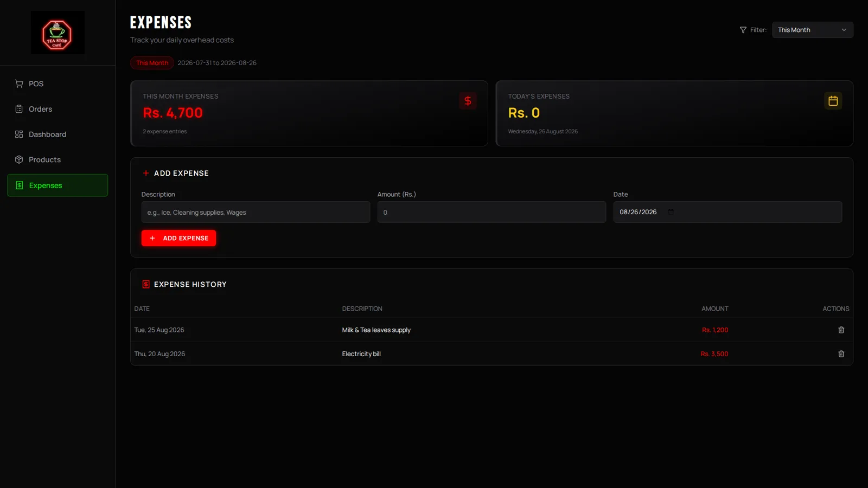Go to the POS page
The image size is (868, 488).
click(x=58, y=84)
